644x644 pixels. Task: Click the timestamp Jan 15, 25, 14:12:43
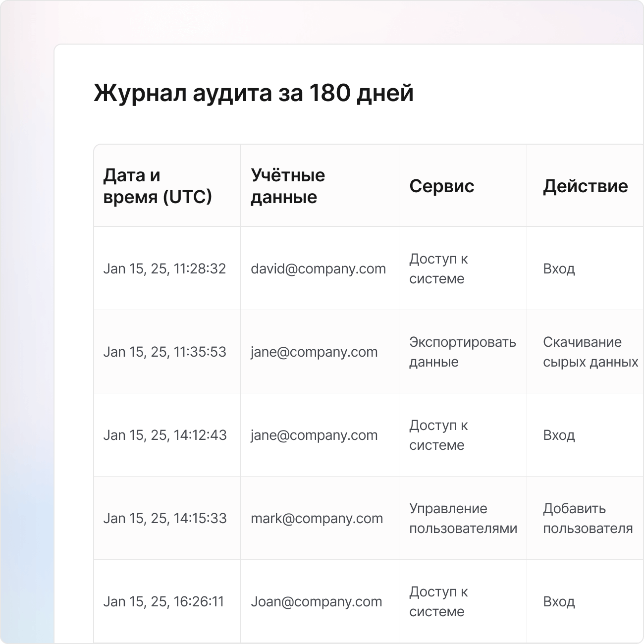(164, 435)
